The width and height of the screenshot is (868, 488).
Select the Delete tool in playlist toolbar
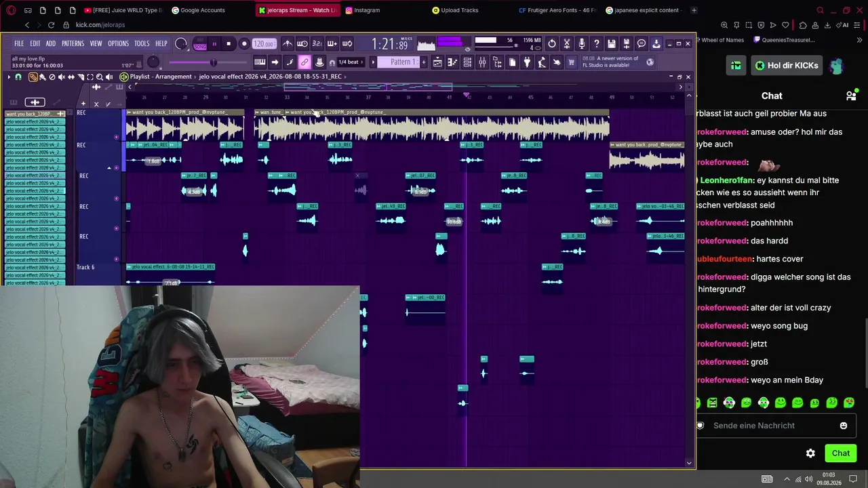(x=52, y=77)
